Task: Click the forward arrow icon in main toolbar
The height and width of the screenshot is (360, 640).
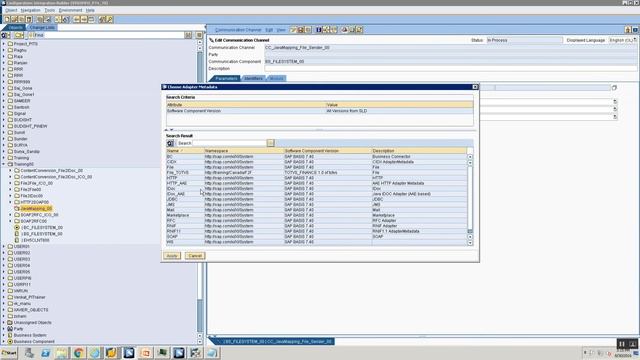Action: [x=84, y=20]
